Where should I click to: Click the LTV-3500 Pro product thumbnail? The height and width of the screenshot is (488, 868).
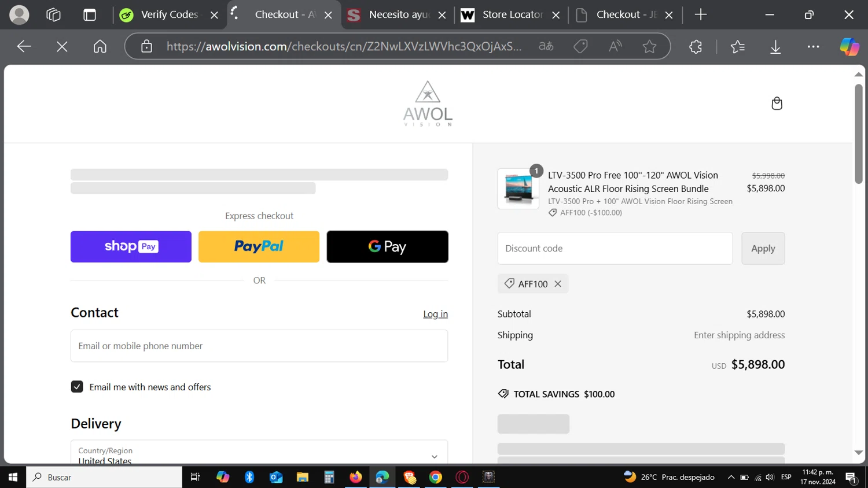point(518,188)
